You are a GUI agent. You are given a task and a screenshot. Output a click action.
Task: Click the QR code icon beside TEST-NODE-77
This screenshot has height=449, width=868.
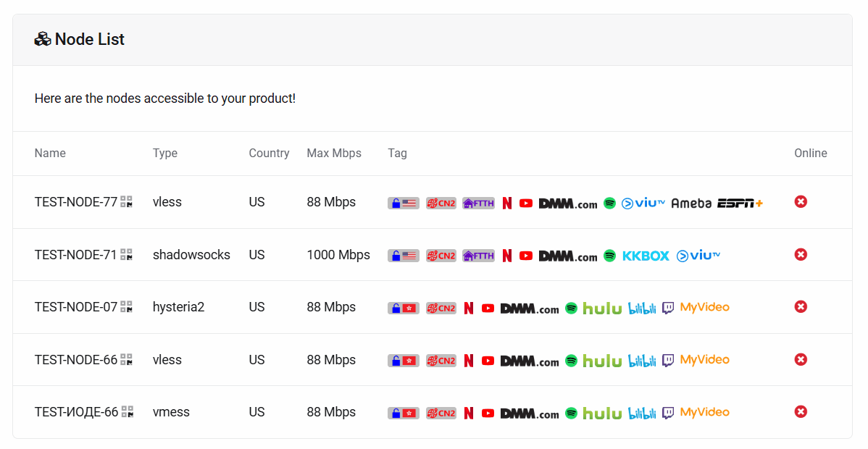point(127,202)
